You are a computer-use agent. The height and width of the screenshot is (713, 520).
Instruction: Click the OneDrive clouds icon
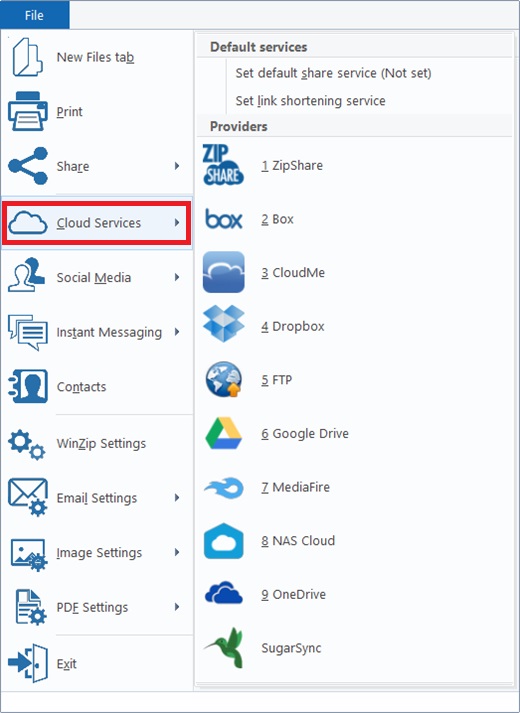click(x=224, y=593)
